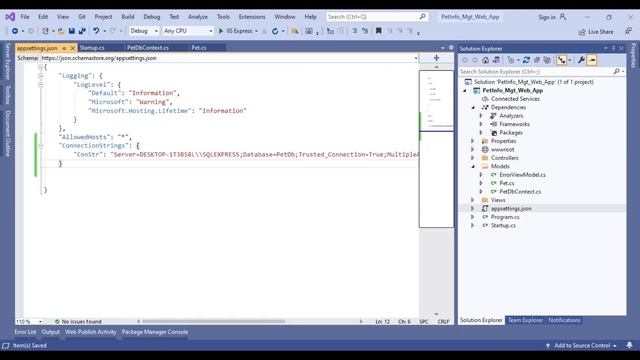Open the IIS Express dropdown arrow

[256, 31]
